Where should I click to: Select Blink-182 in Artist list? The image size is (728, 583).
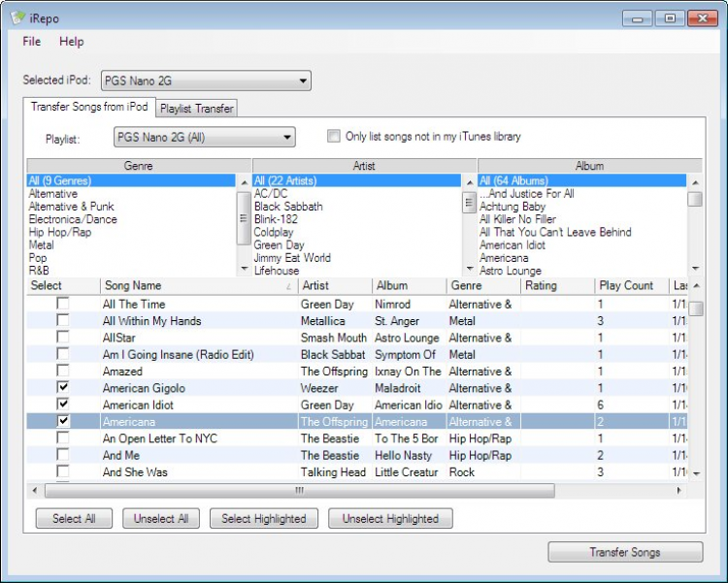[x=356, y=219]
